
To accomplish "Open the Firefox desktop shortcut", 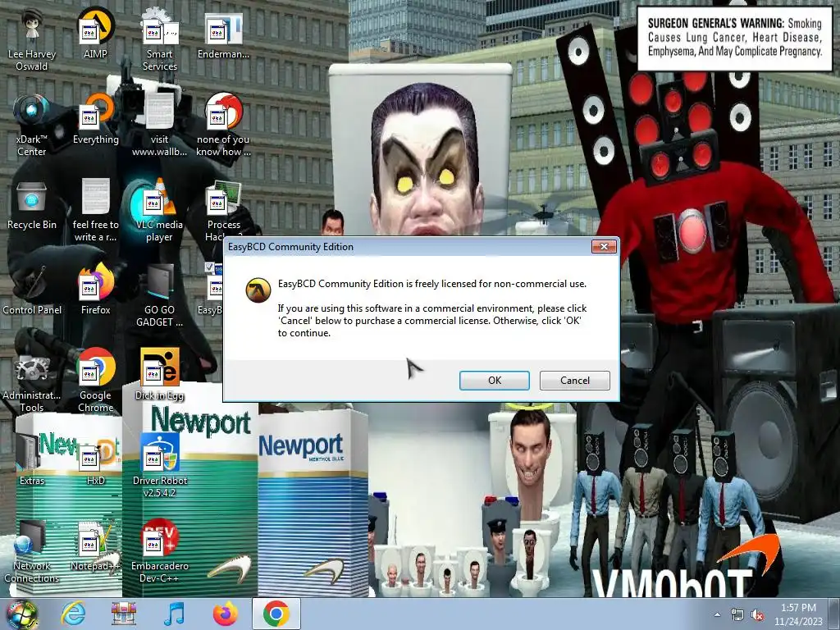I will tap(95, 290).
